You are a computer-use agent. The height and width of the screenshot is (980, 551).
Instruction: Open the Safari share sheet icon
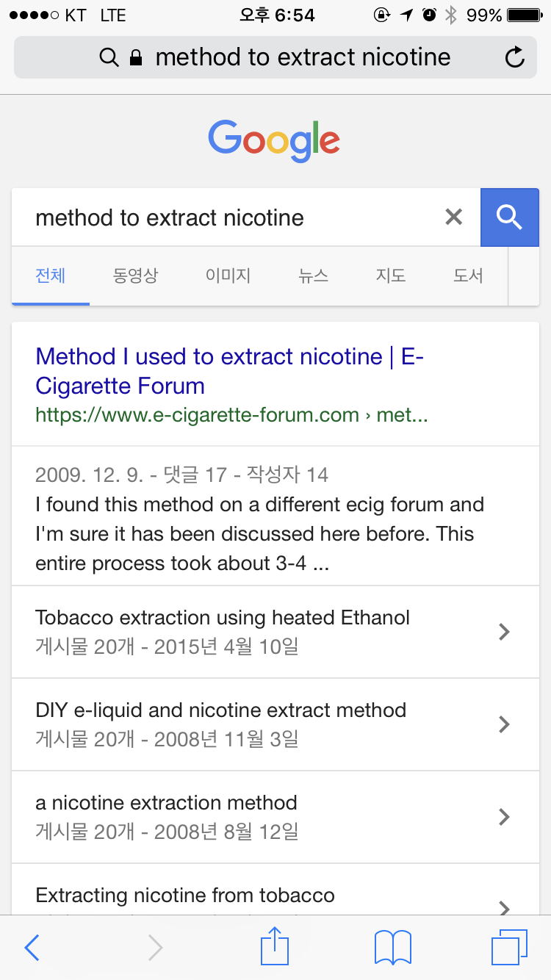pos(275,946)
